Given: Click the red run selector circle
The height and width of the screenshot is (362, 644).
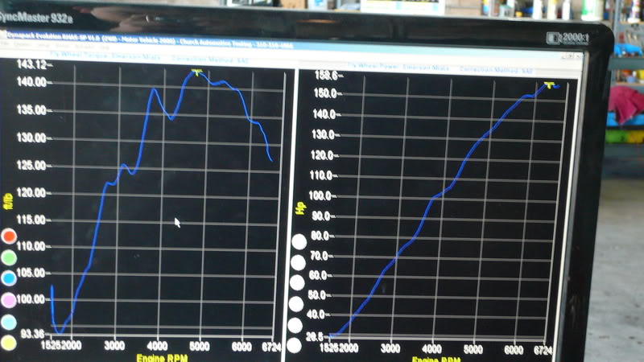Looking at the screenshot, I should [9, 236].
